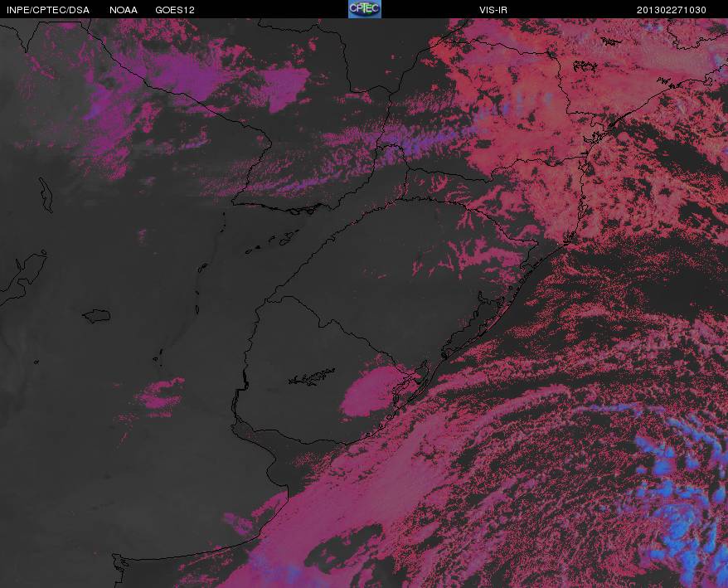The image size is (728, 588).
Task: Click the oval pink cloud over eastern Uruguay
Action: (370, 391)
